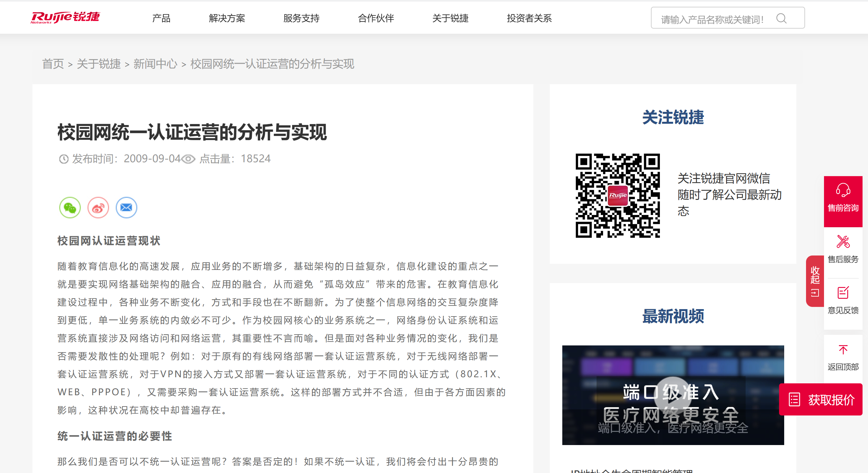The image size is (868, 473).
Task: Open pre-sales consultation headset icon
Action: click(x=843, y=190)
